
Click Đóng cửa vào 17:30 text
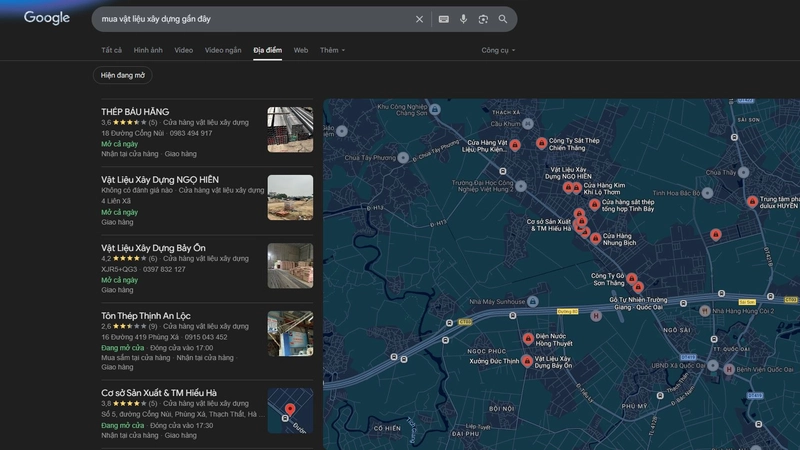pyautogui.click(x=182, y=425)
